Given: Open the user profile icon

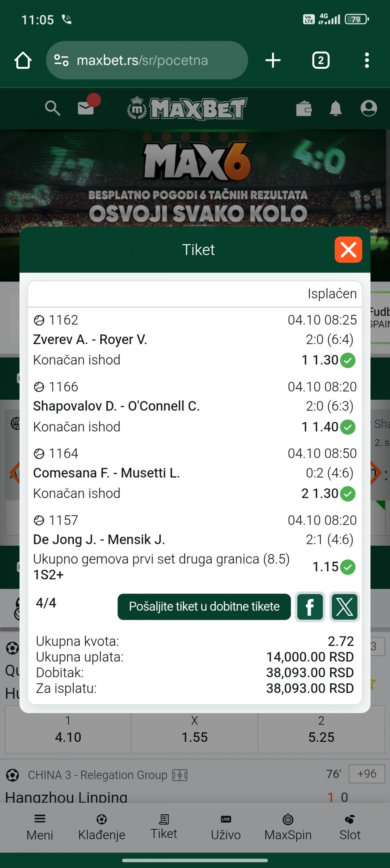Looking at the screenshot, I should tap(368, 108).
